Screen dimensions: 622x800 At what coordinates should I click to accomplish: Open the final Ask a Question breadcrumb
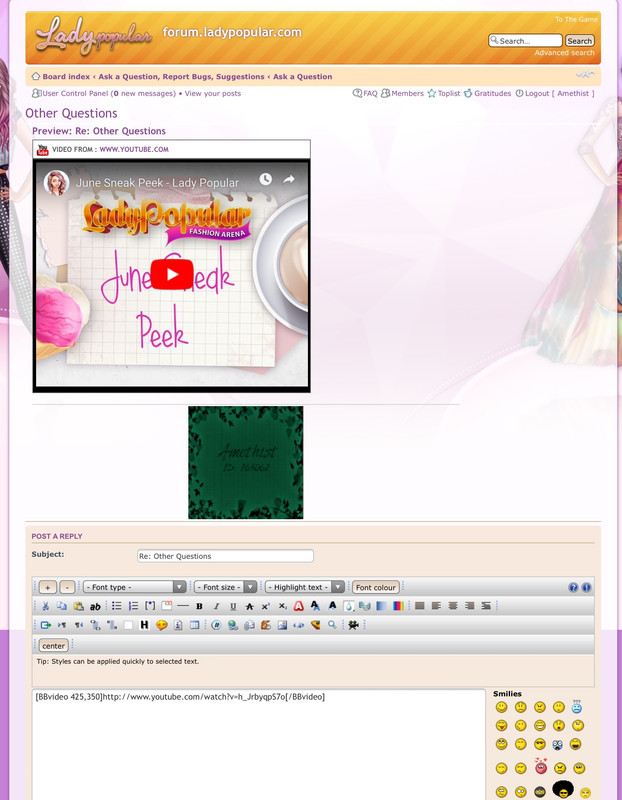point(303,77)
